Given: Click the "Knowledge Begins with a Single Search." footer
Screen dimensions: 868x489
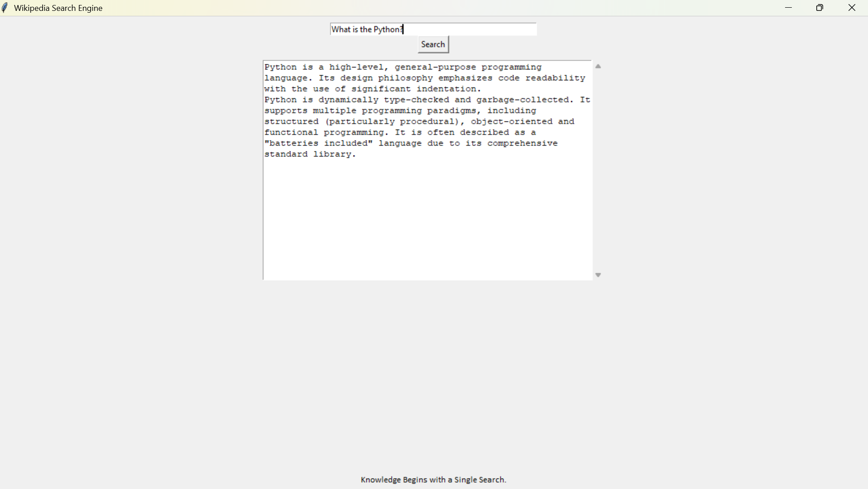Looking at the screenshot, I should (x=433, y=479).
